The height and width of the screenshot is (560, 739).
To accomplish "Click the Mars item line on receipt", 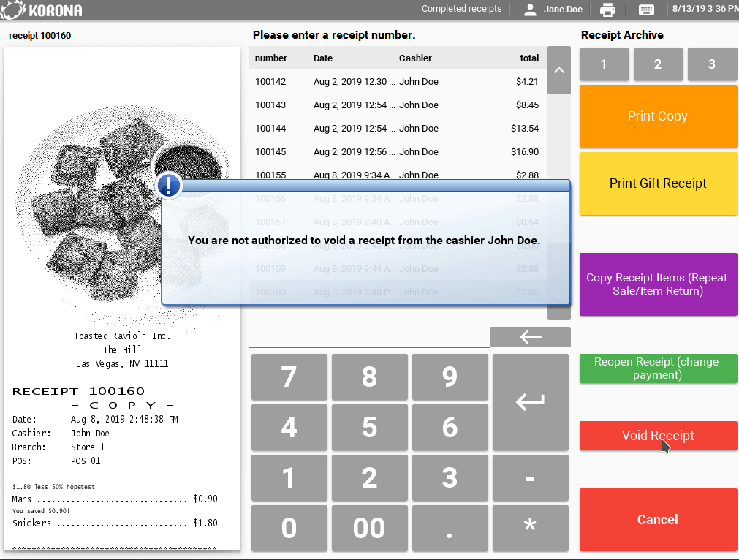I will coord(115,499).
